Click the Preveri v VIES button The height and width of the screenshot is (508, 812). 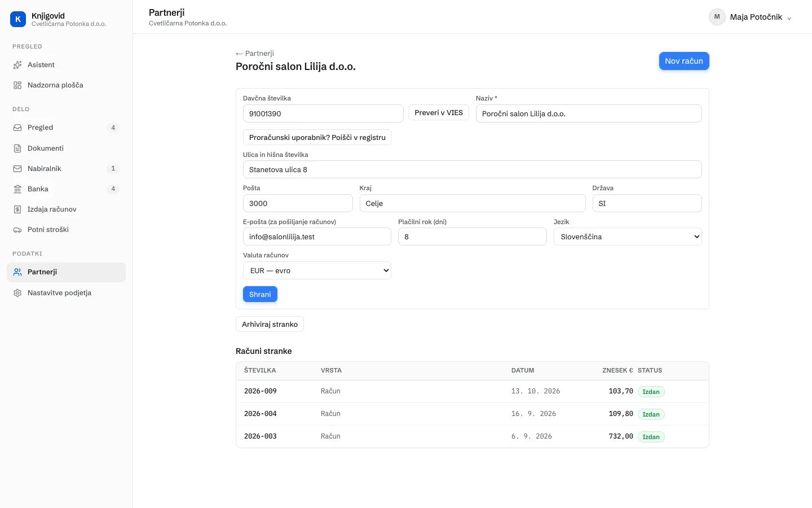pos(439,113)
